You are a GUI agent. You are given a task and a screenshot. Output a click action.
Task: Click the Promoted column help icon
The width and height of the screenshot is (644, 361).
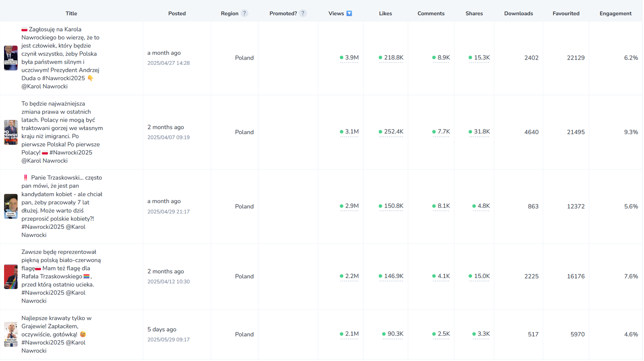(303, 13)
